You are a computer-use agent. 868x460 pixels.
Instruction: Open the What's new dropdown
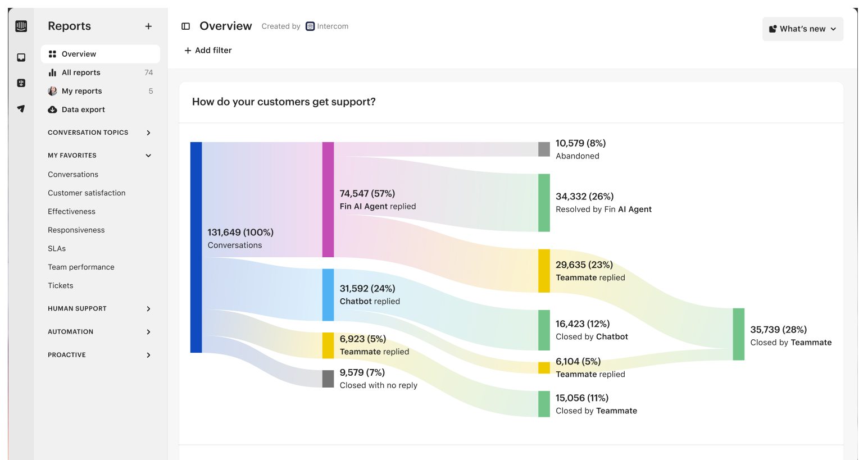[802, 29]
